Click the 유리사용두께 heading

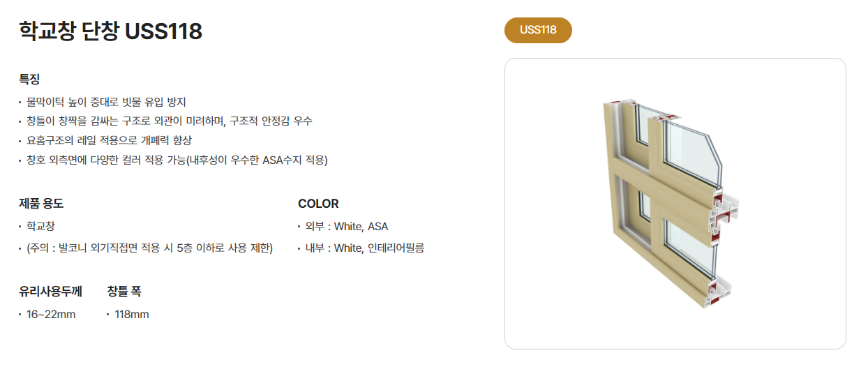[50, 292]
